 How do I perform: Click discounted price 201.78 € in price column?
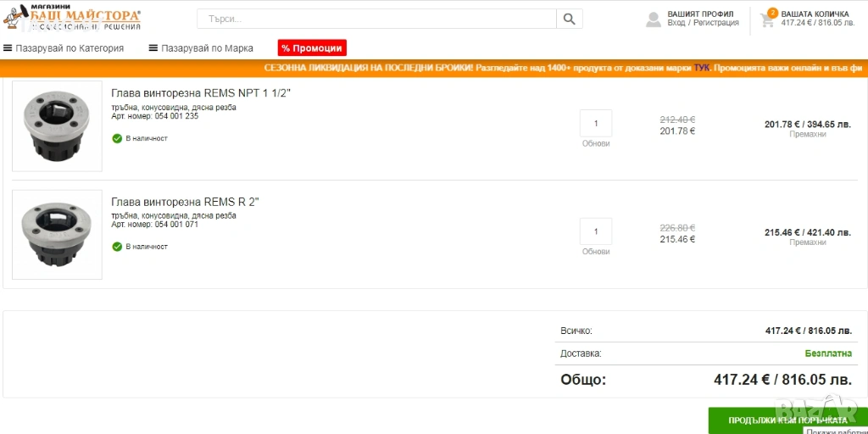pos(677,131)
